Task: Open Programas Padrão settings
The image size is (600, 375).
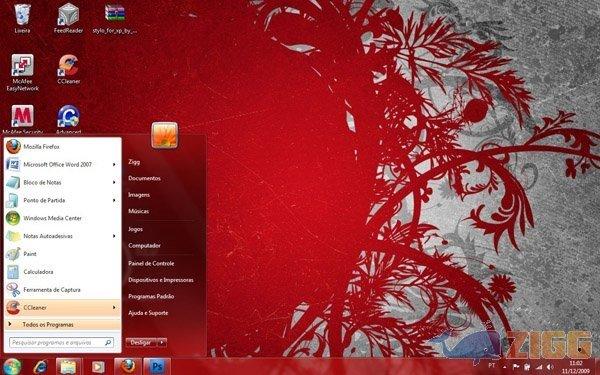Action: (151, 296)
